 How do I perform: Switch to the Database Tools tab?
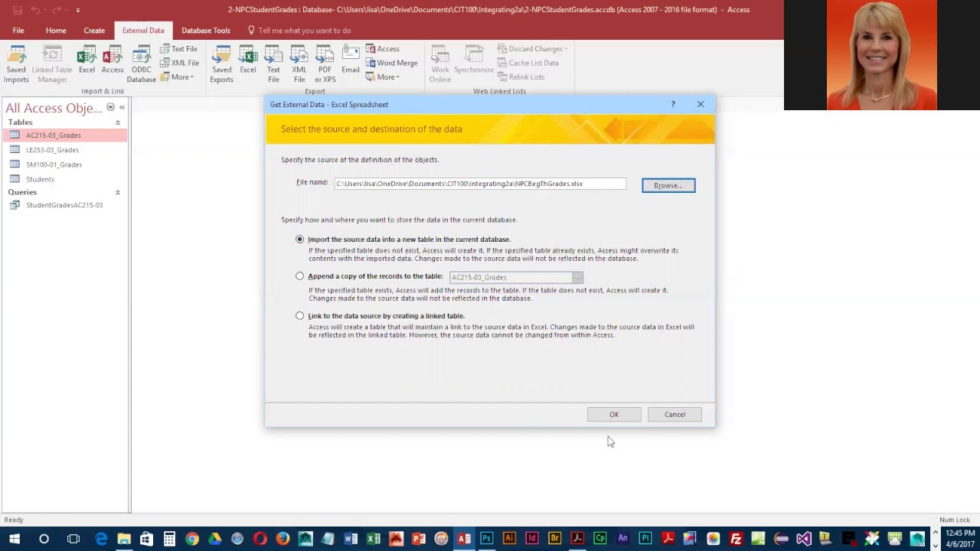tap(206, 31)
